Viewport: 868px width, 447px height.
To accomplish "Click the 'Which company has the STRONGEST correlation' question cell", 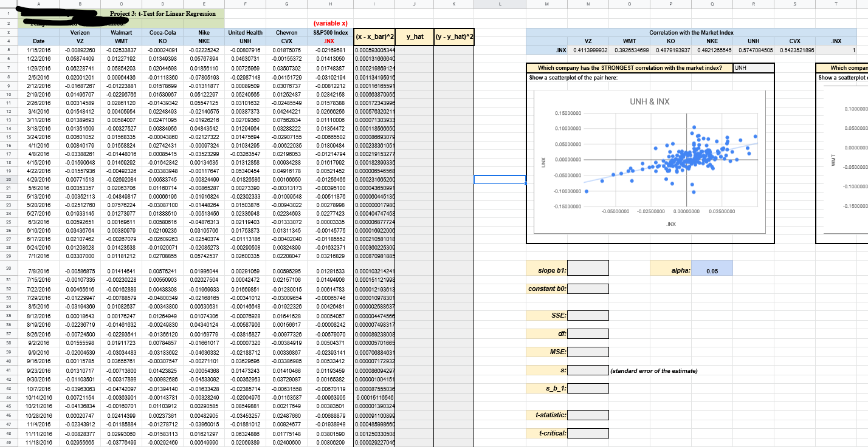I will point(630,68).
